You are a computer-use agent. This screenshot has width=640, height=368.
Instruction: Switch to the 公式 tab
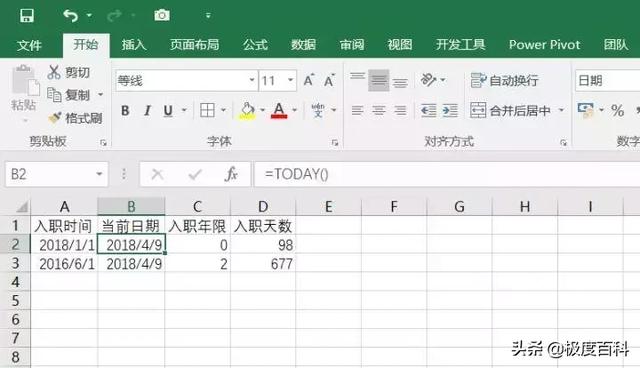(x=255, y=44)
